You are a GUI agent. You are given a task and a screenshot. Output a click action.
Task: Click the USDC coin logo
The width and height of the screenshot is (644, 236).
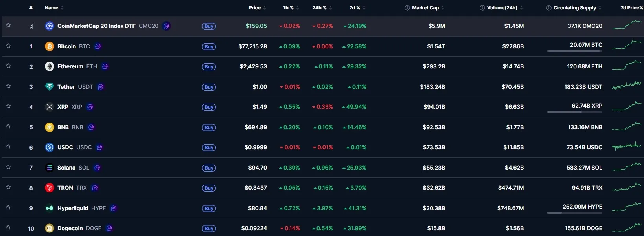click(49, 147)
